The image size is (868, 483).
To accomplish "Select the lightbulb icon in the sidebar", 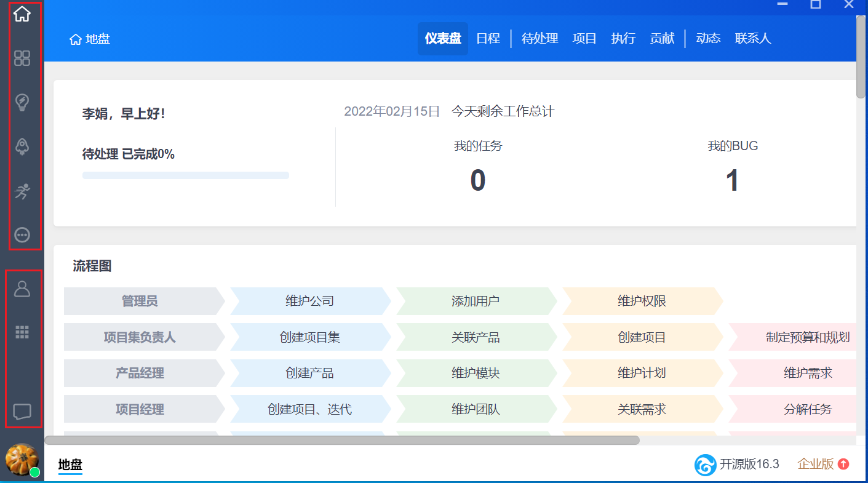I will 22,102.
